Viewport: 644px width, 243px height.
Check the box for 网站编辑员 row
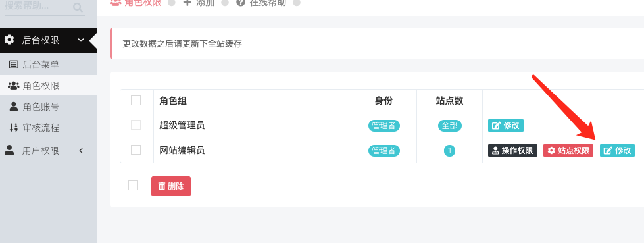point(136,150)
